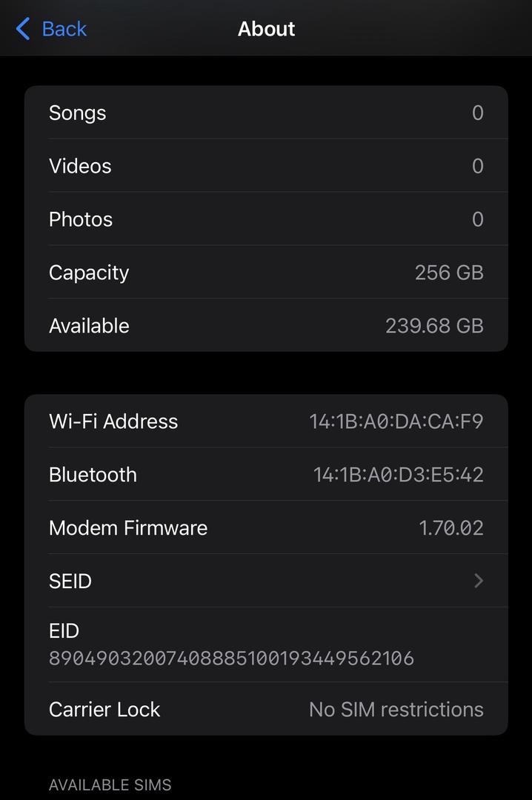Tap Modem Firmware version 1.70.02
Screen dimensions: 532x800
click(x=450, y=528)
